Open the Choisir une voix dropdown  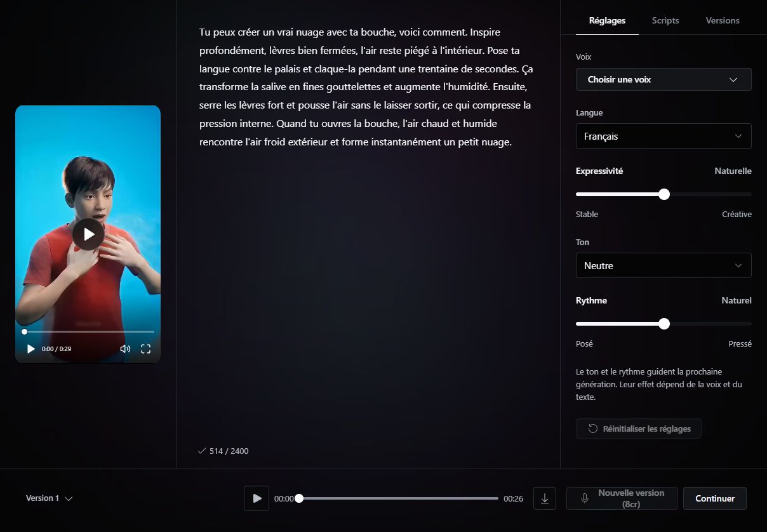(664, 79)
